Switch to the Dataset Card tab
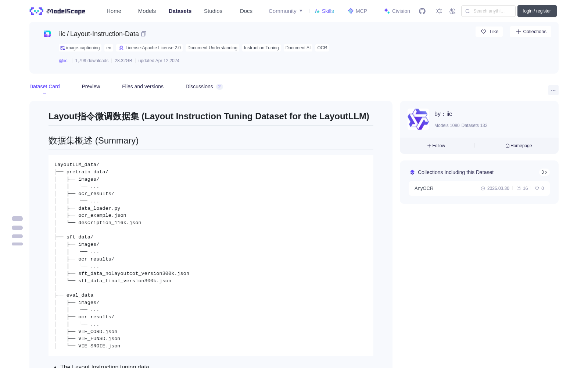Image resolution: width=588 pixels, height=368 pixels. [44, 86]
